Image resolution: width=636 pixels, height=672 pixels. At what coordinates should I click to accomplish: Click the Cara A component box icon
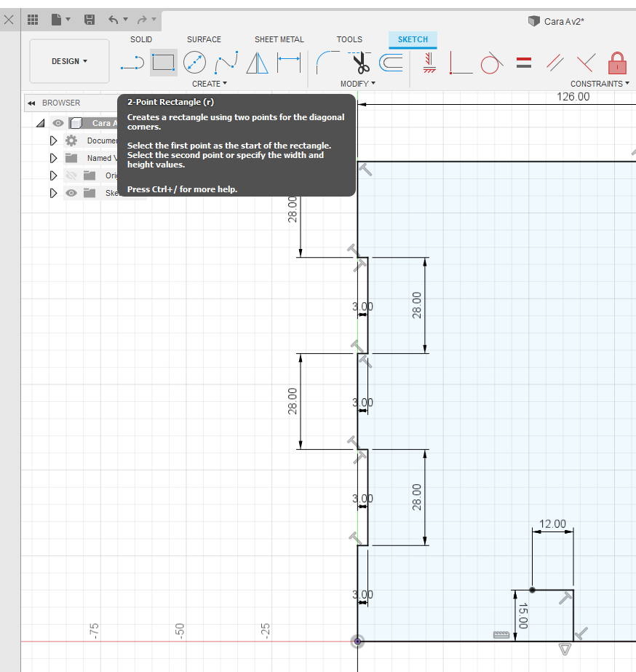(x=76, y=124)
